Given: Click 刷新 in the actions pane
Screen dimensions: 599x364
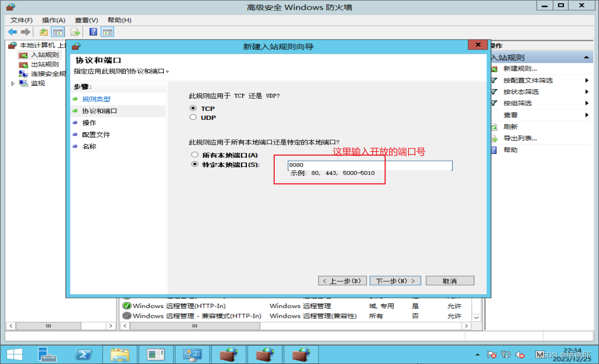Looking at the screenshot, I should coord(510,127).
